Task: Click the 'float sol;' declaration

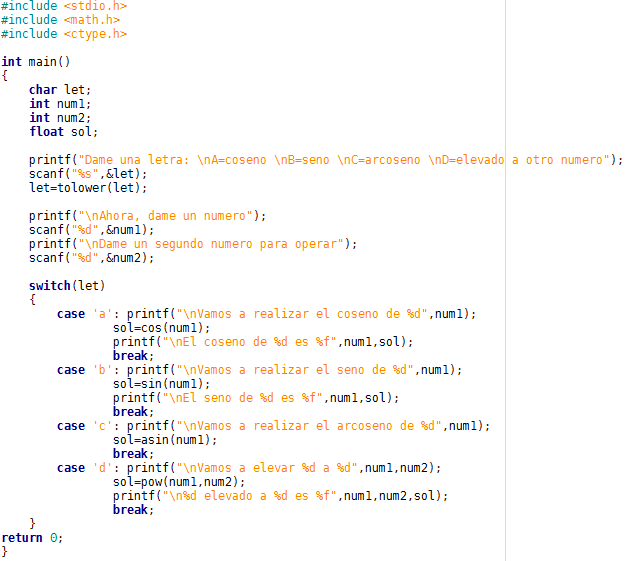Action: (x=63, y=131)
